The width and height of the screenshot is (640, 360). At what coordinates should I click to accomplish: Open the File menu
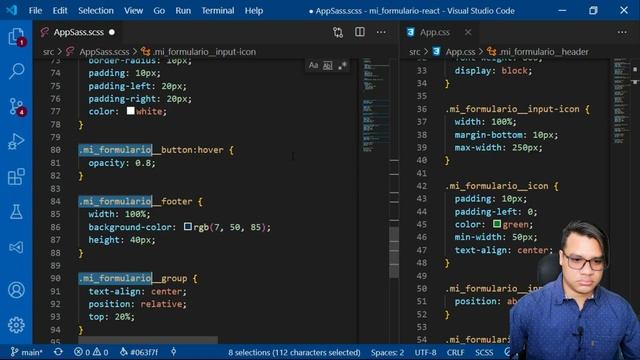coord(35,11)
